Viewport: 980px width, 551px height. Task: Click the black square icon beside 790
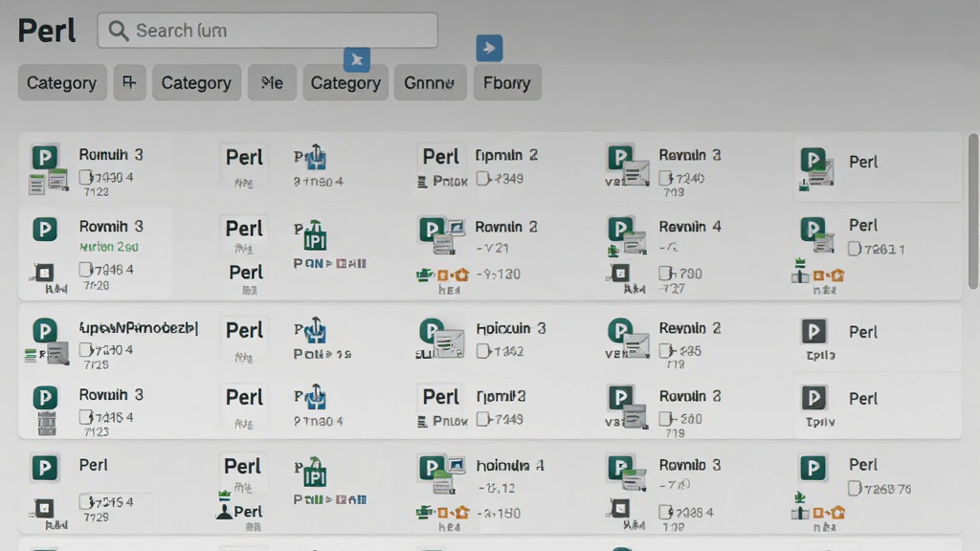coord(620,273)
